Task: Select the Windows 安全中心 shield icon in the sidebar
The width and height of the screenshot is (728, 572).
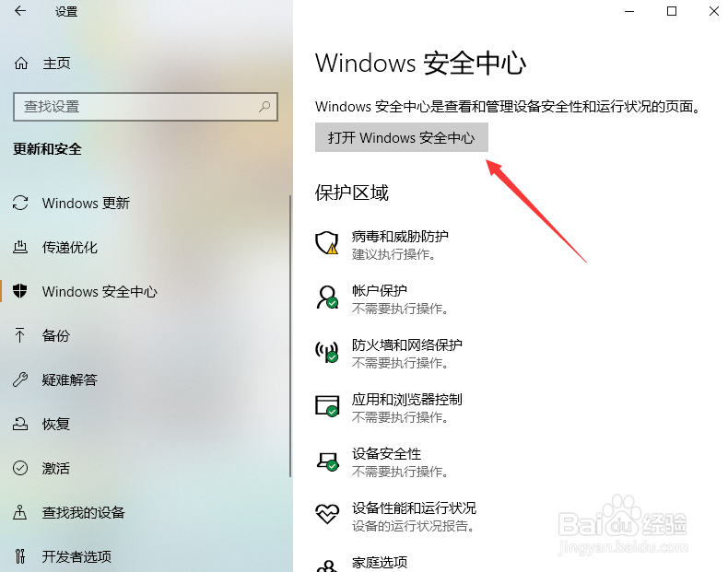Action: 20,291
